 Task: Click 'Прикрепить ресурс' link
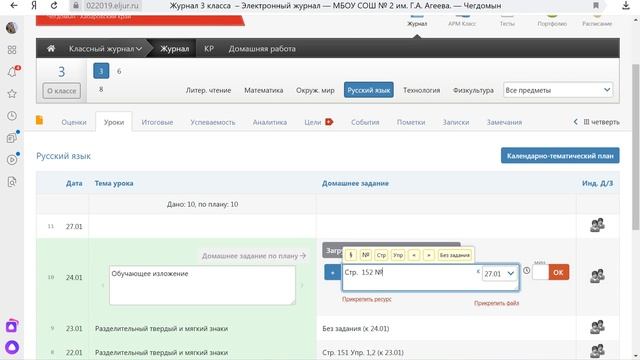point(367,299)
